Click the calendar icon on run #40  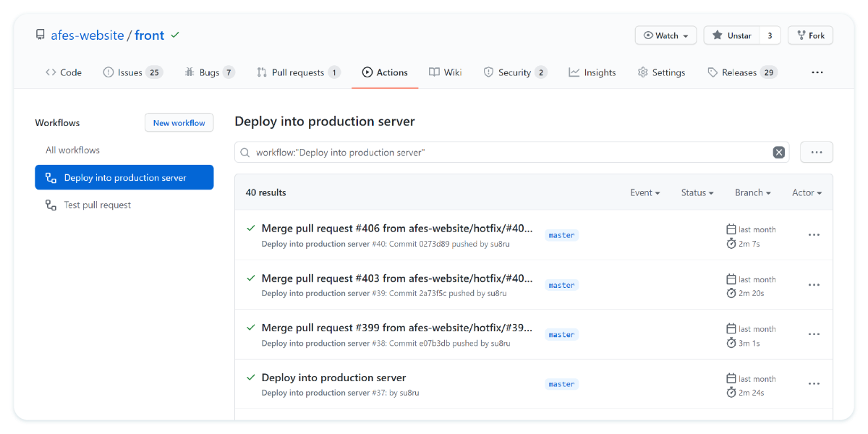pos(731,229)
